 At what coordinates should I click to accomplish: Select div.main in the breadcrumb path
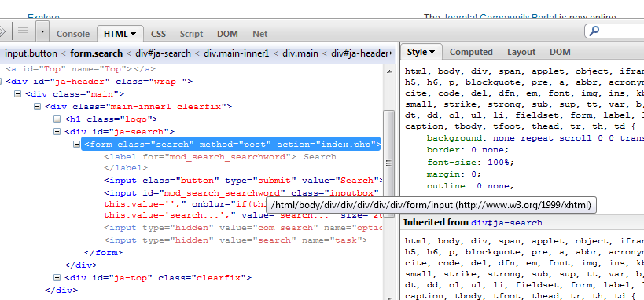(x=300, y=53)
